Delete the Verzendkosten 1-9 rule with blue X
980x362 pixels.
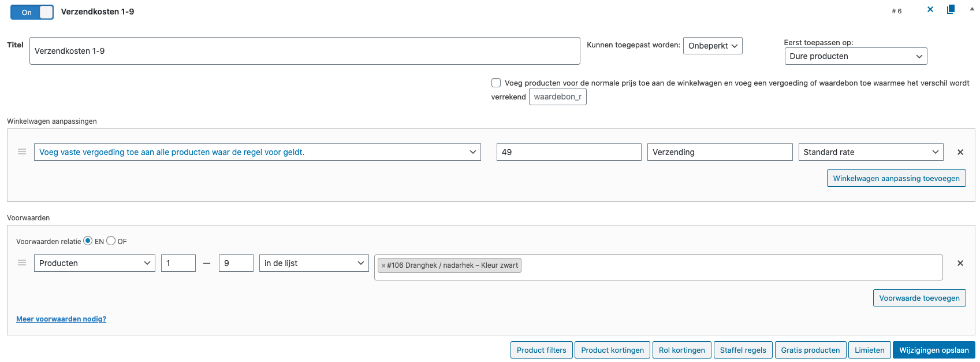pyautogui.click(x=930, y=10)
